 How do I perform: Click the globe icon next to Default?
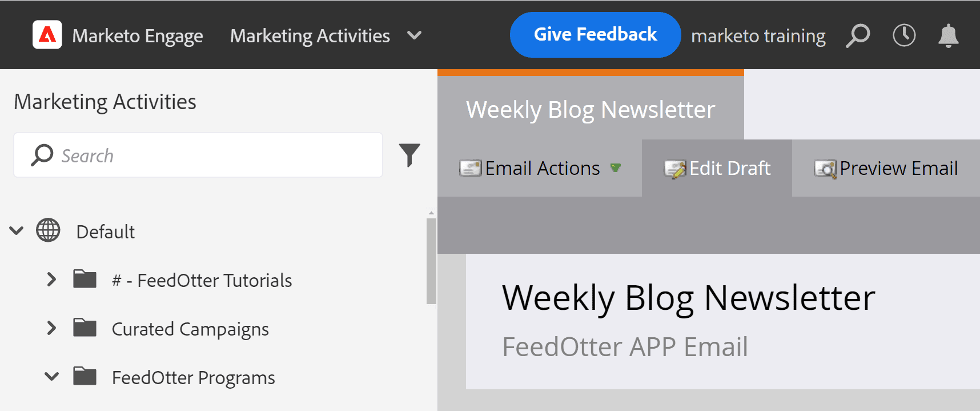[x=47, y=231]
